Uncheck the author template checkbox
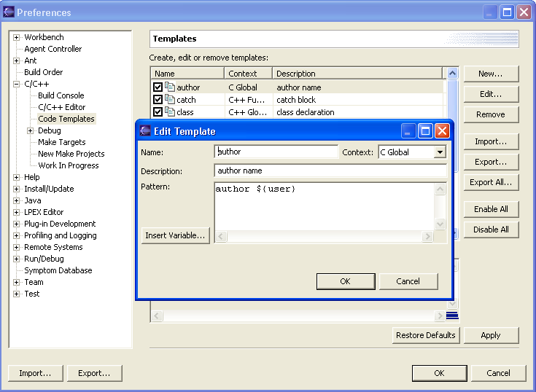Viewport: 536px width, 392px height. (x=158, y=87)
